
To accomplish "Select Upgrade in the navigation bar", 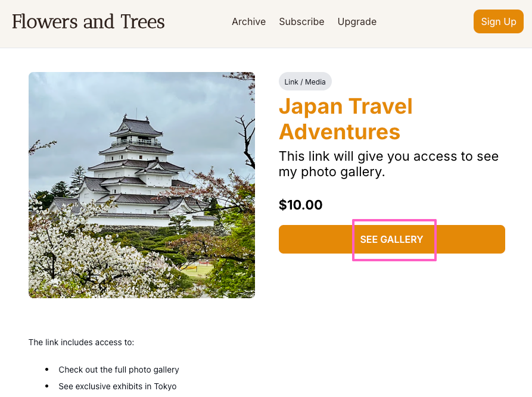I will 357,22.
